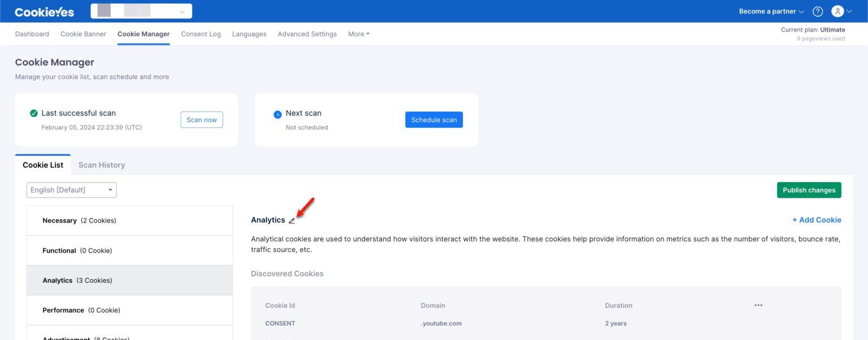The width and height of the screenshot is (868, 340).
Task: Switch to the Scan History tab
Action: pyautogui.click(x=102, y=165)
